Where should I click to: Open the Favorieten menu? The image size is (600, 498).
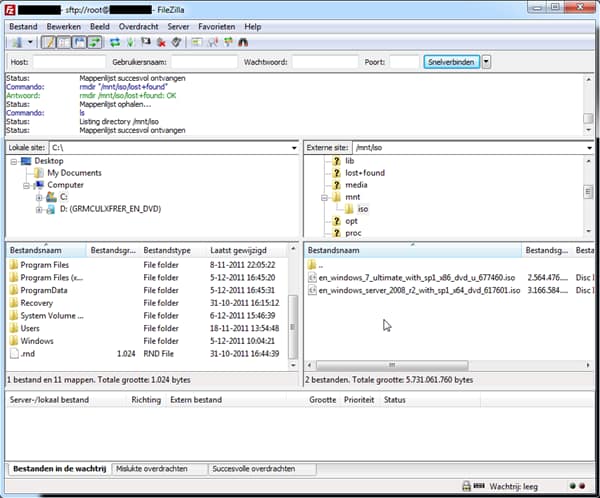coord(217,27)
